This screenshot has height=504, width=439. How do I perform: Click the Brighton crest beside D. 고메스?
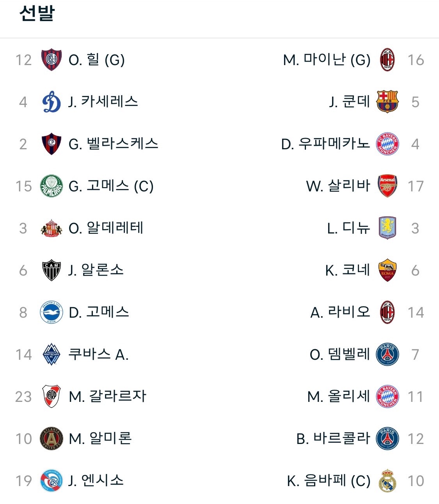tap(52, 312)
